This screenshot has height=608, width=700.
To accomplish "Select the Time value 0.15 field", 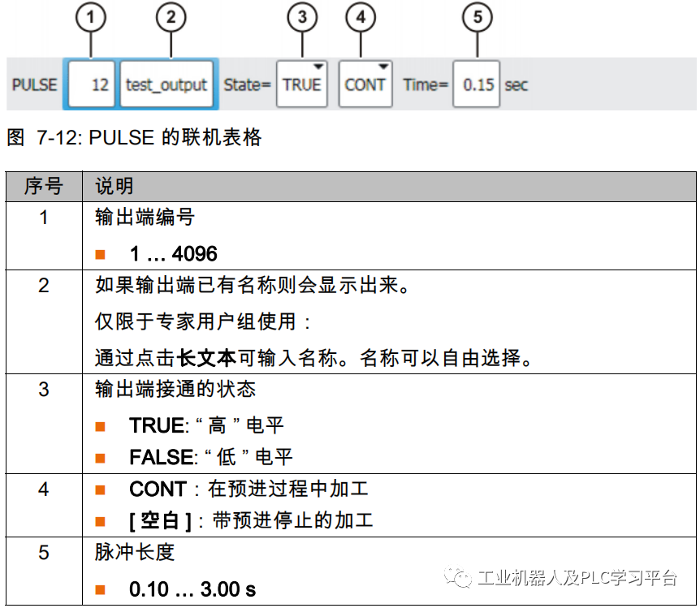I will (x=475, y=84).
